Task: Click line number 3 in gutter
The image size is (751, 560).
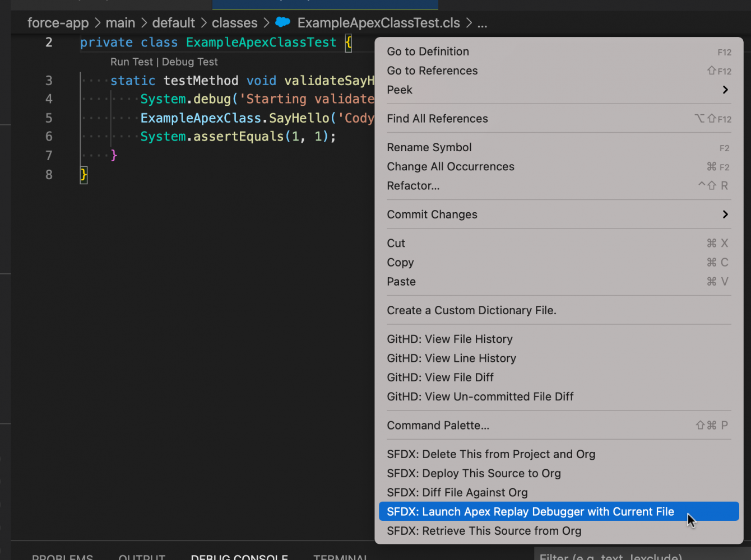Action: [x=49, y=80]
